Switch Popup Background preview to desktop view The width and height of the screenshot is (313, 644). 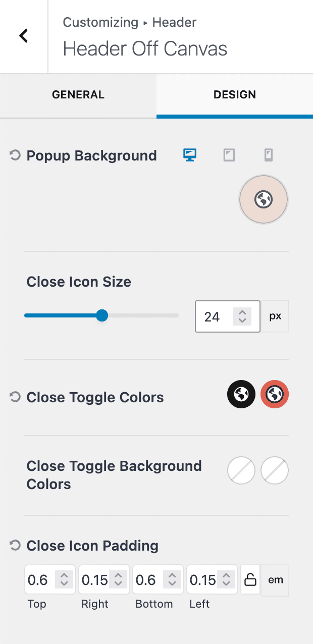(189, 155)
